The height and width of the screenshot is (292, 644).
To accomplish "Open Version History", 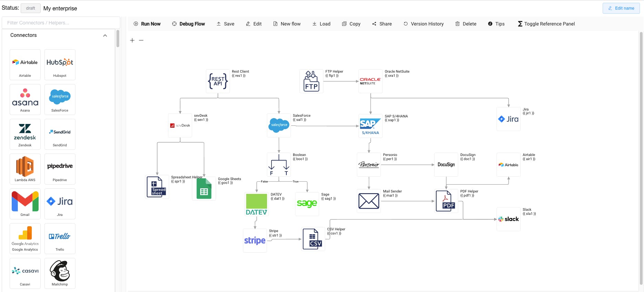I will (x=423, y=24).
